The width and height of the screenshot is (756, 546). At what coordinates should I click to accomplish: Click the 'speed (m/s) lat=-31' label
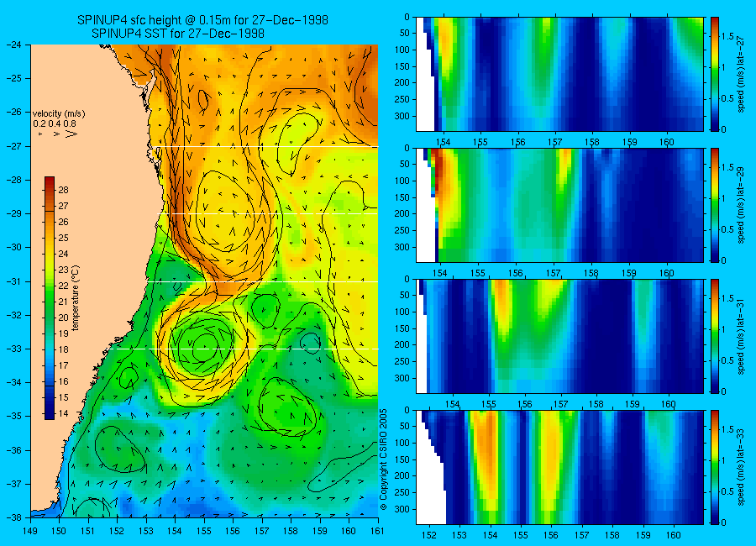742,336
